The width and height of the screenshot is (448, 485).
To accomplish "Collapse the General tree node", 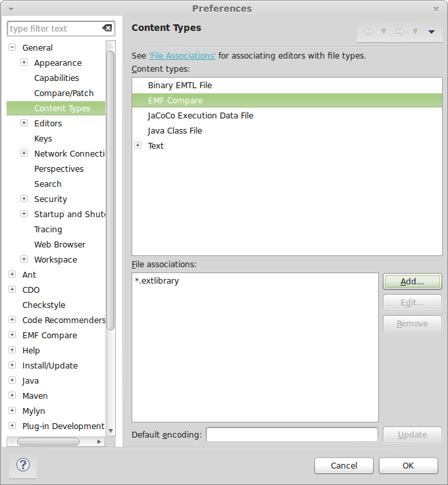I will pyautogui.click(x=12, y=47).
